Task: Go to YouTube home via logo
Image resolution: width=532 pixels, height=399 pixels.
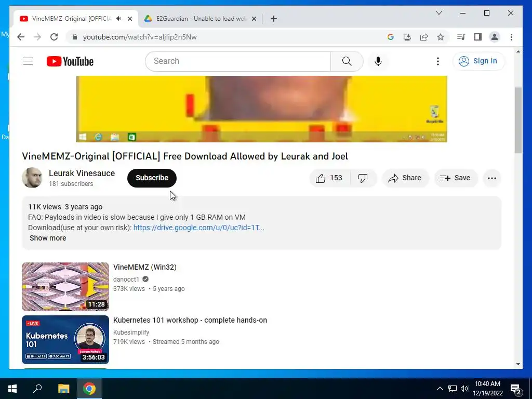Action: click(x=70, y=61)
